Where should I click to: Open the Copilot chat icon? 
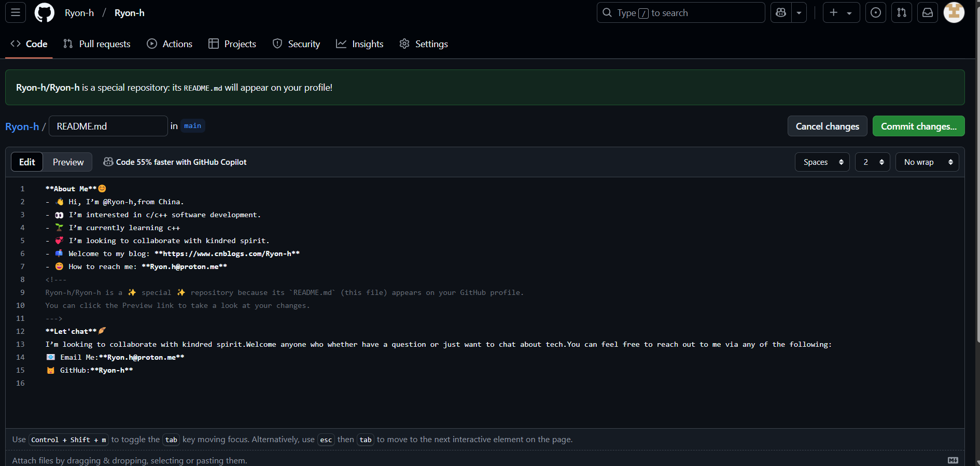(781, 12)
